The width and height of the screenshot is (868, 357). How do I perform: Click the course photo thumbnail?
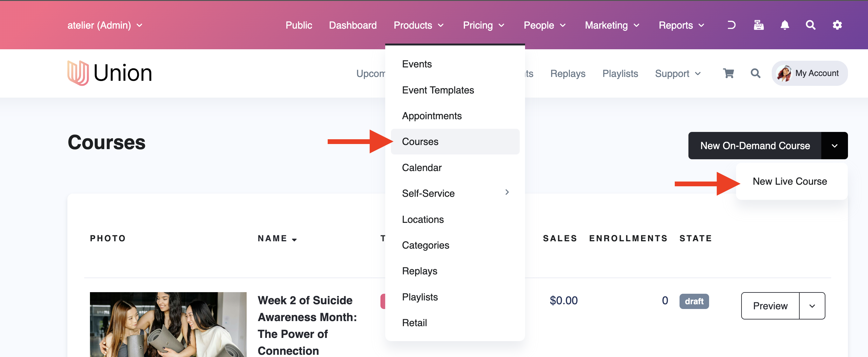168,324
